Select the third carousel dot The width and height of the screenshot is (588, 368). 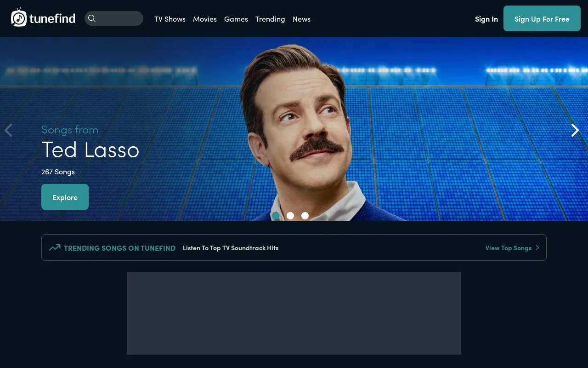tap(305, 216)
